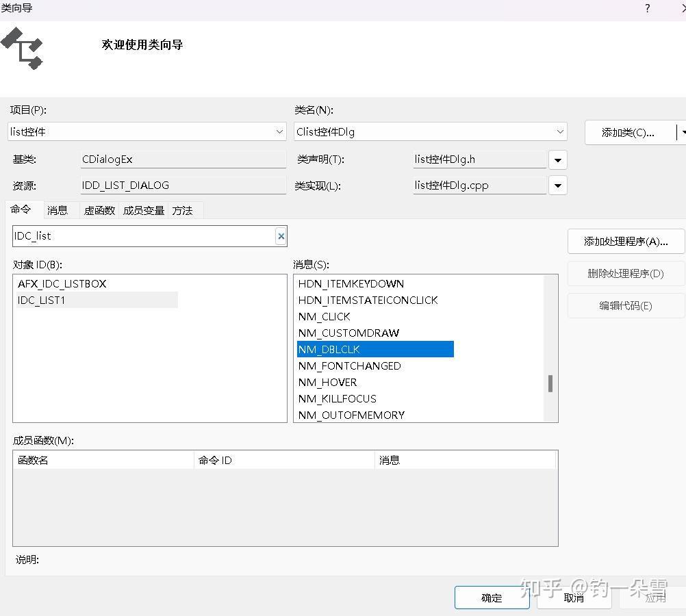Image resolution: width=686 pixels, height=616 pixels.
Task: Switch to the 方法 tab
Action: point(183,210)
